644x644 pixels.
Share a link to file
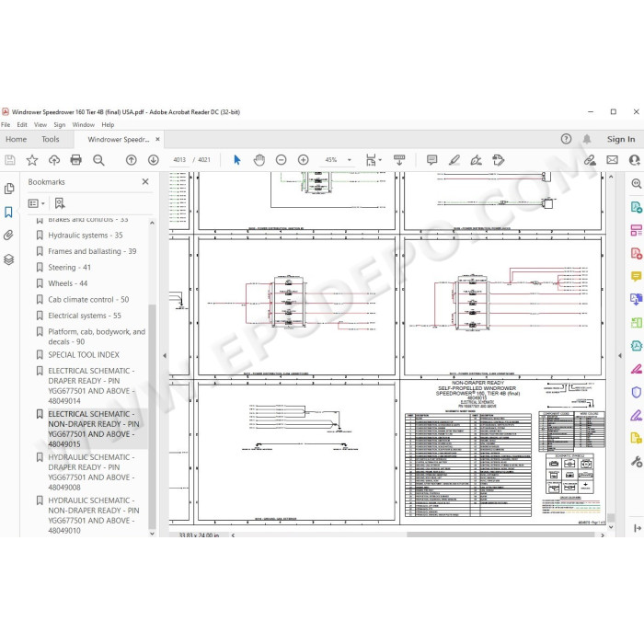[591, 160]
